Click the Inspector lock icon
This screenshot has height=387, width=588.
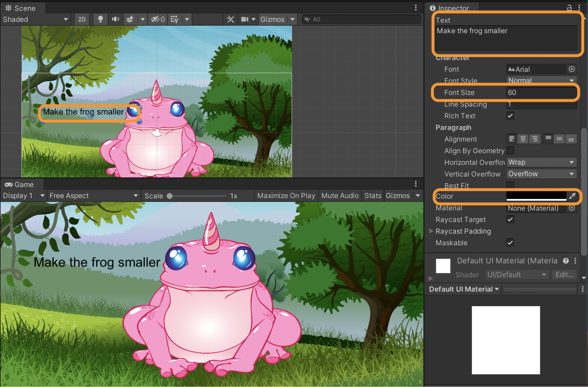[x=569, y=8]
